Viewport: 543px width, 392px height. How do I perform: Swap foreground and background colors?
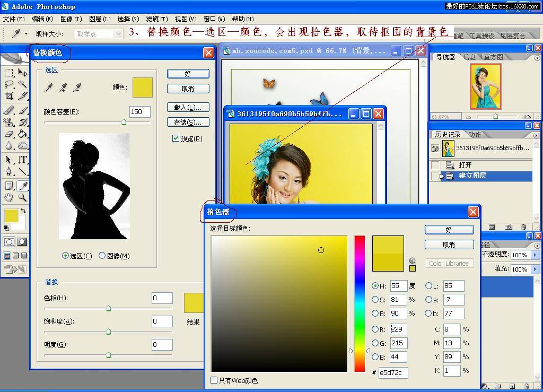point(23,211)
